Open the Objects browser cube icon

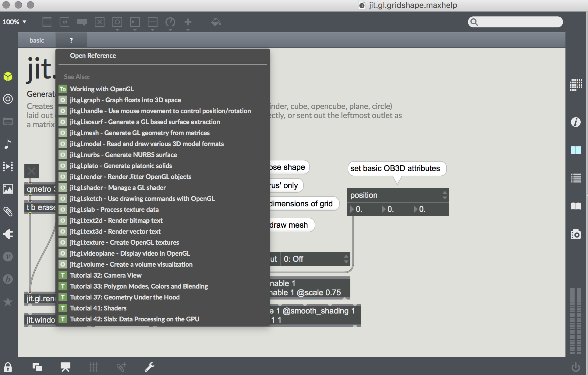(8, 76)
